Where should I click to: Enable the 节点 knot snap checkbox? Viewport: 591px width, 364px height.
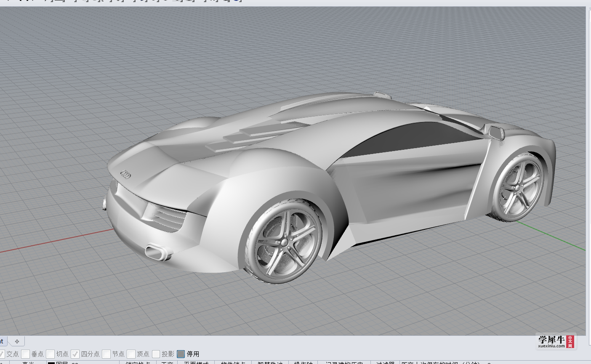pos(106,354)
